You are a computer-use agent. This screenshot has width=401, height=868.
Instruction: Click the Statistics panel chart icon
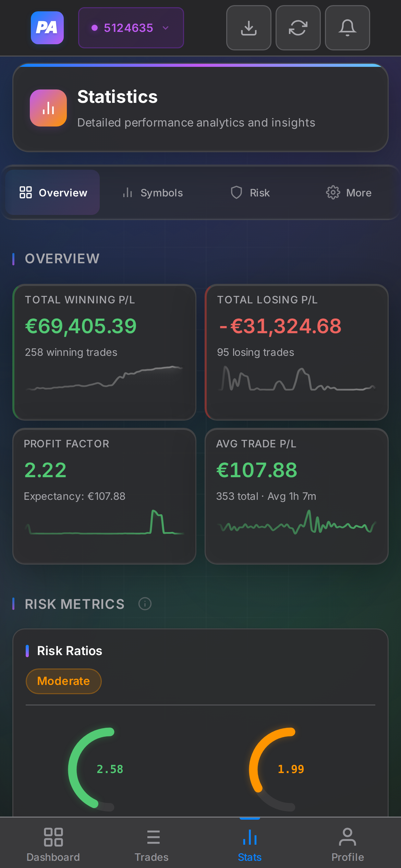48,108
